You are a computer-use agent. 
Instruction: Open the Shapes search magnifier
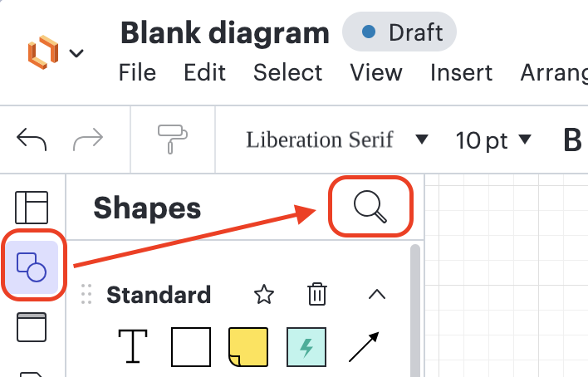pyautogui.click(x=370, y=207)
